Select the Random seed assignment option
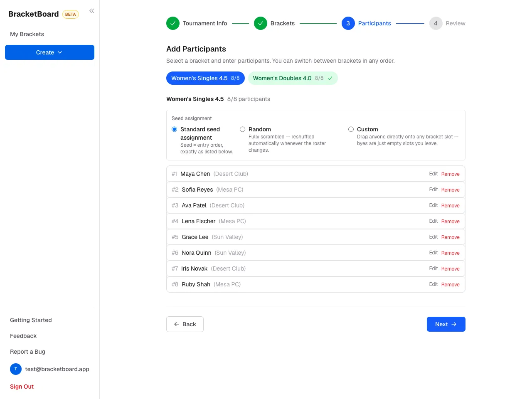 (x=242, y=129)
